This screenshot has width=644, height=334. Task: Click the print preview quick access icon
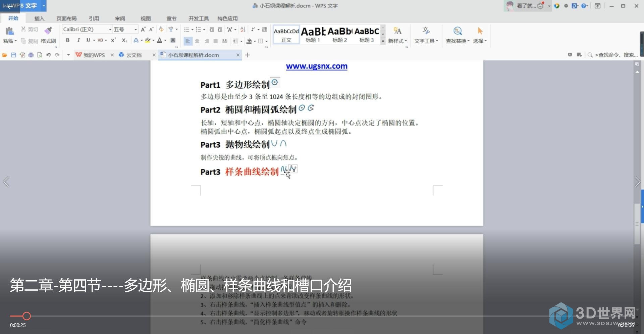[x=40, y=55]
